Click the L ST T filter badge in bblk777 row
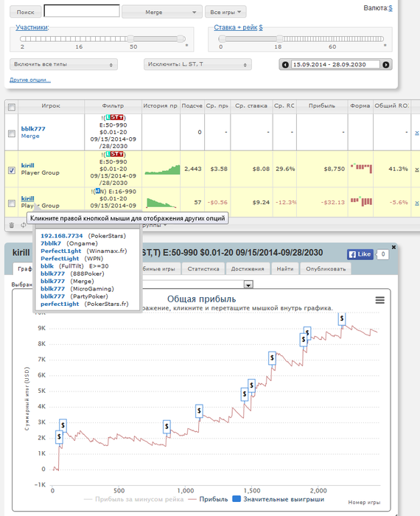 point(114,117)
